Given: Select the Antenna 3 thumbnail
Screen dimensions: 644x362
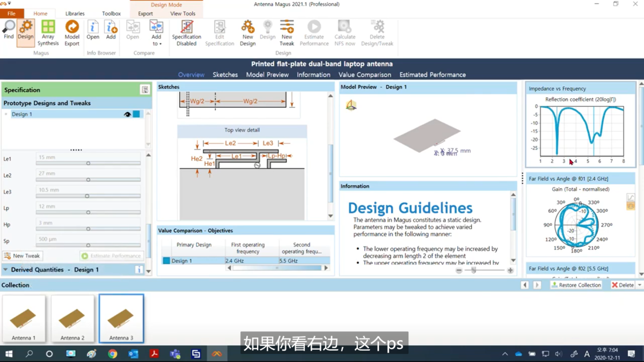Looking at the screenshot, I should pos(121,319).
